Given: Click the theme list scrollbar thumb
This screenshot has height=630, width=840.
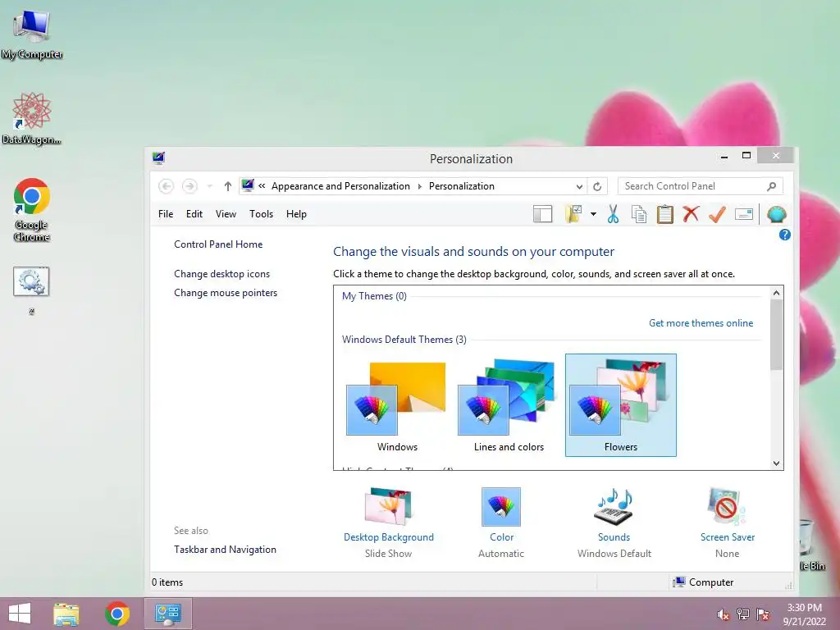Looking at the screenshot, I should coord(776,335).
